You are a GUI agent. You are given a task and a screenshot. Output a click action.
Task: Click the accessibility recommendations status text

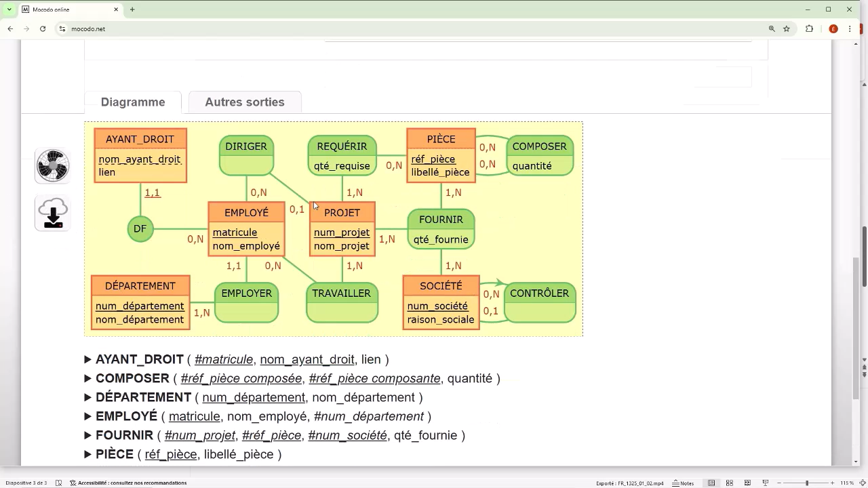[132, 483]
